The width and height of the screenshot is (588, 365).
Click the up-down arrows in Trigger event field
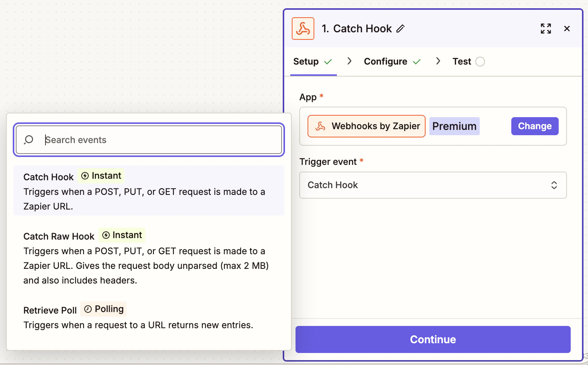point(554,185)
